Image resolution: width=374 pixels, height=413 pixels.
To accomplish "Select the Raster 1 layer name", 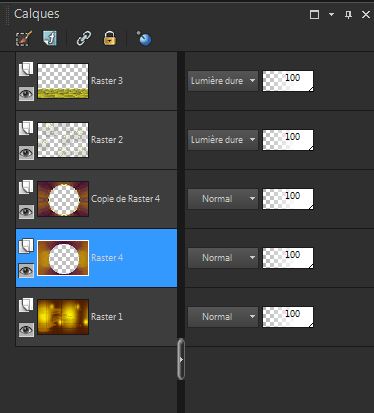I will pos(107,317).
